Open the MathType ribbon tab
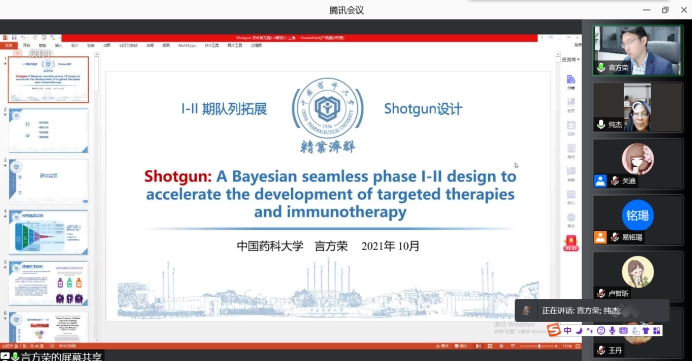Screen dimensions: 692x361 [x=187, y=45]
